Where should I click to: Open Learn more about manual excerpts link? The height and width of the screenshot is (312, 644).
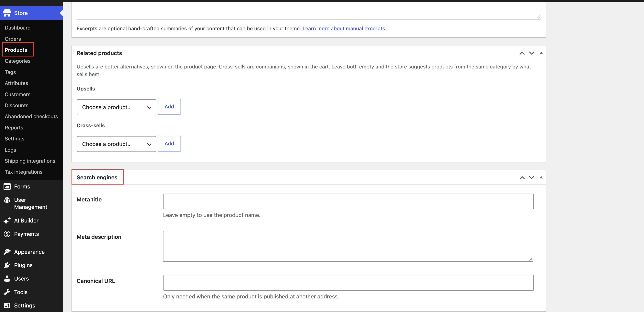[x=343, y=29]
